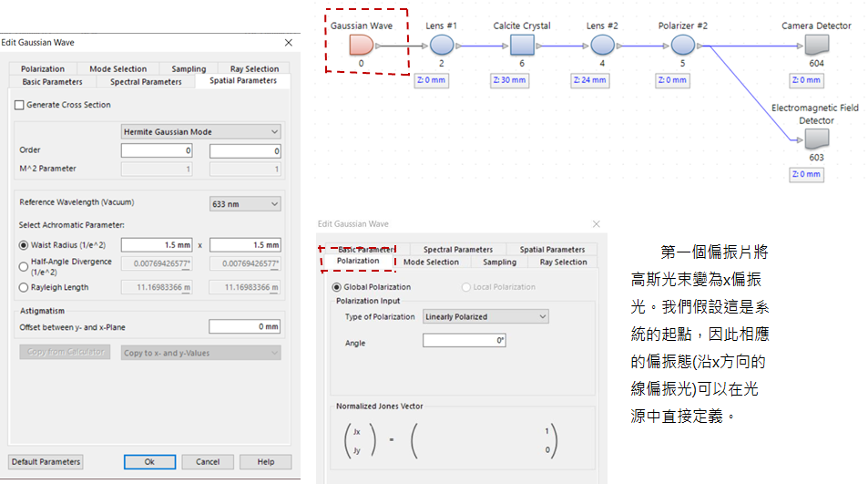
Task: Open the Ray Selection tab
Action: 255,68
